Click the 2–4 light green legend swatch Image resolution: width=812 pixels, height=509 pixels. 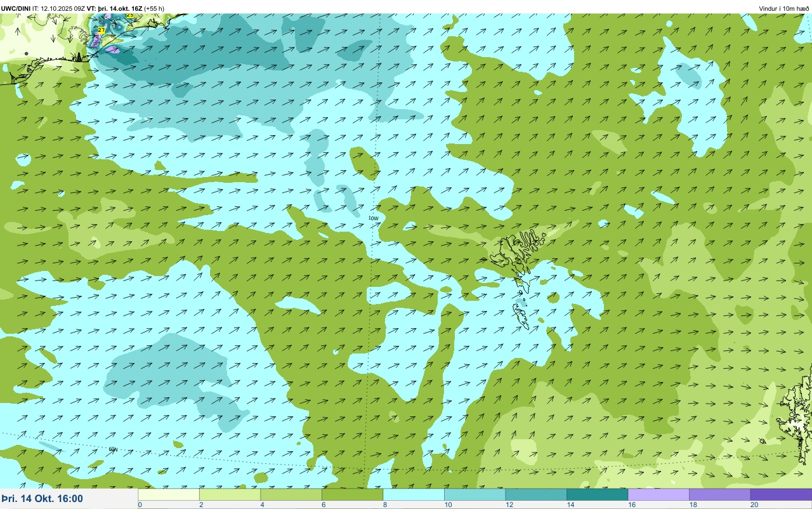[230, 494]
